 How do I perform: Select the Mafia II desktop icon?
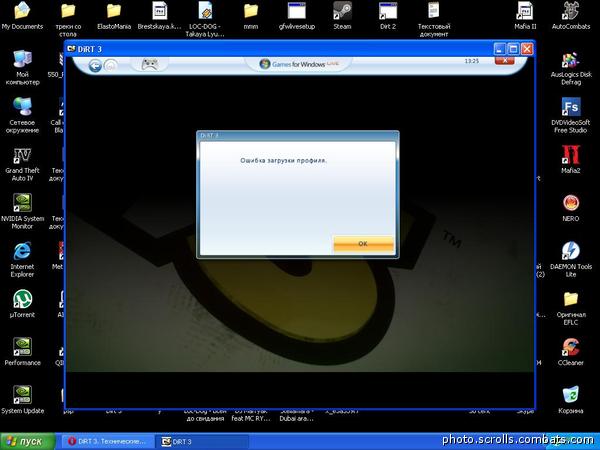525,16
